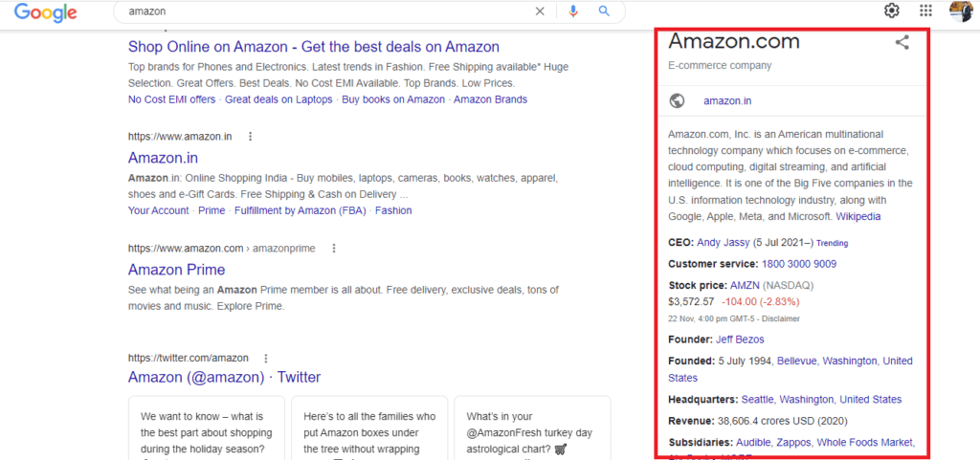The image size is (980, 460).
Task: Open Your Account sitelink
Action: click(x=158, y=210)
